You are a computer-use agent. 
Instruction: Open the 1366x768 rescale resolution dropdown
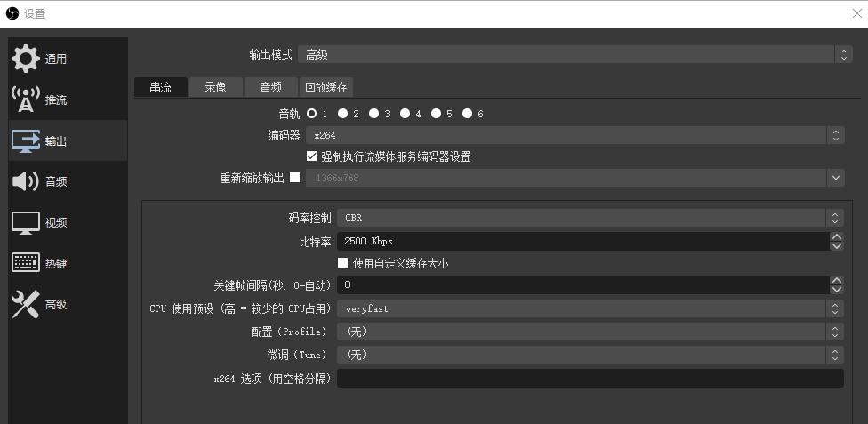point(575,178)
